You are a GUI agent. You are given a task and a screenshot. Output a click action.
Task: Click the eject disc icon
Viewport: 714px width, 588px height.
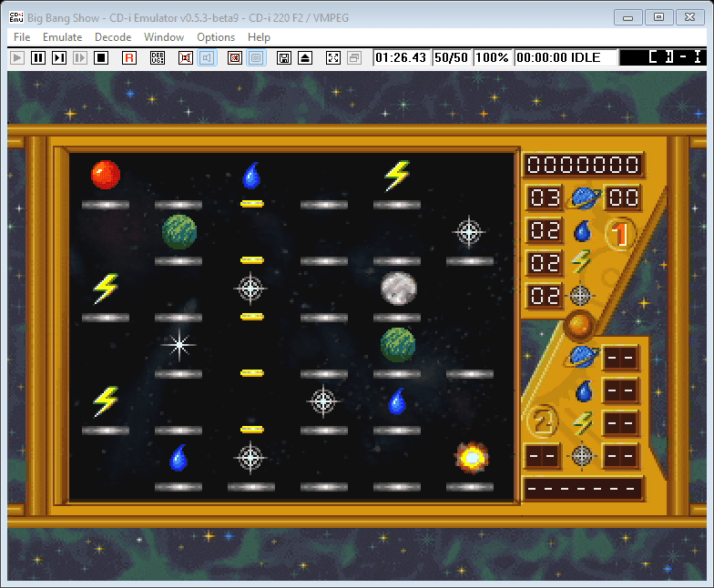click(305, 57)
